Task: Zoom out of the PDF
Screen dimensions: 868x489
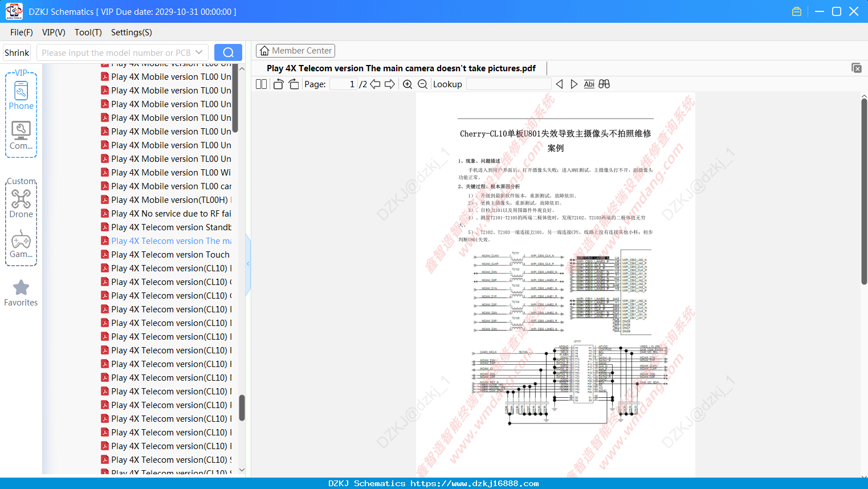Action: pos(422,84)
